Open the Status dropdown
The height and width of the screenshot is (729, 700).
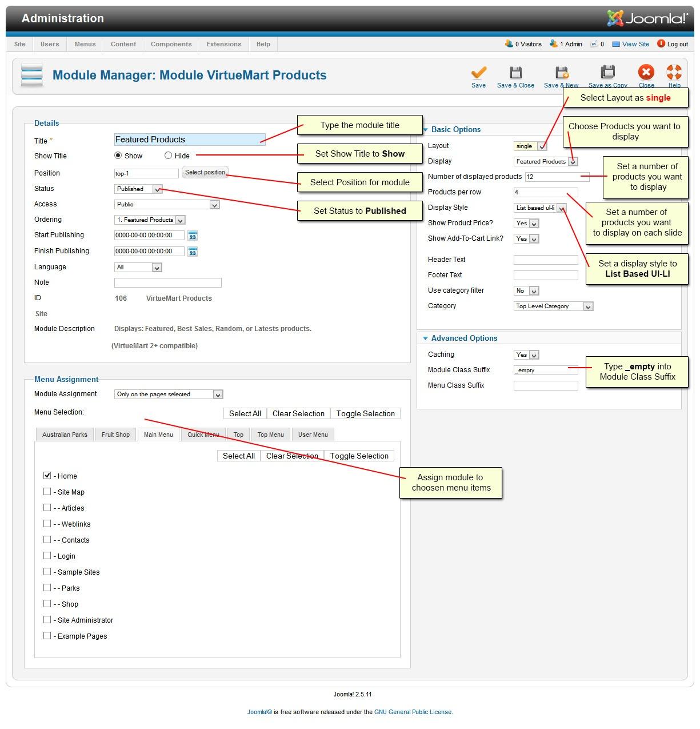pos(139,189)
